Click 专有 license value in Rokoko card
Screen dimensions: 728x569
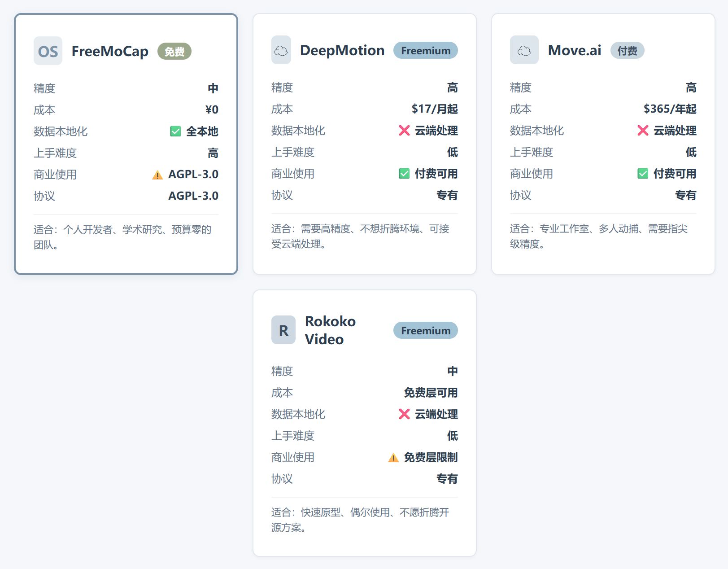(x=447, y=479)
